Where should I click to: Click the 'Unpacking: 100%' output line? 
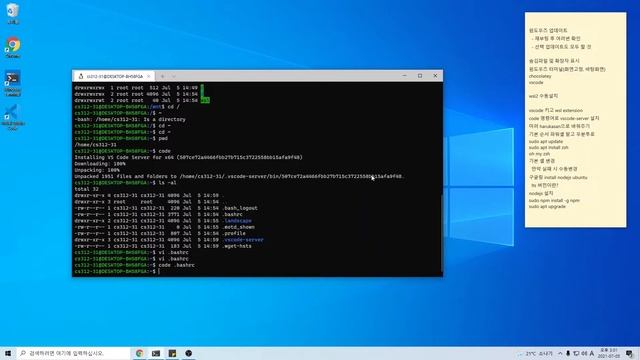point(97,170)
